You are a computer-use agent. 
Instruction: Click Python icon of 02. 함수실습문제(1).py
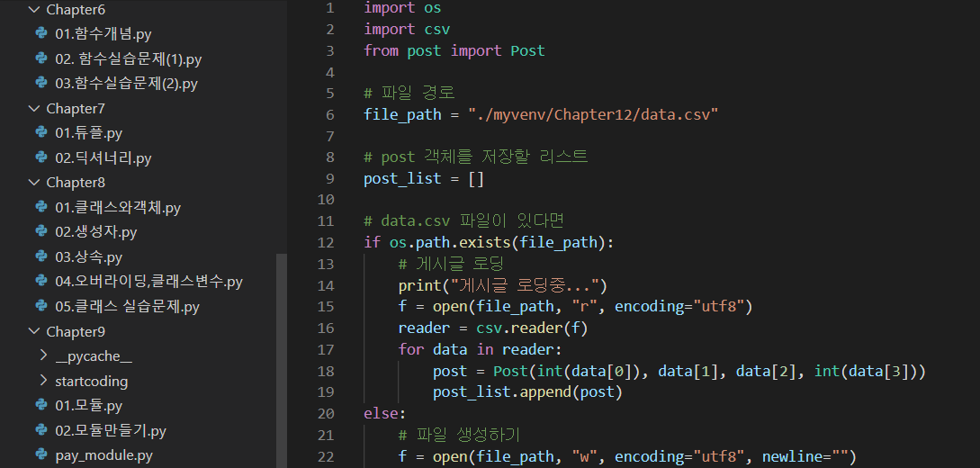click(x=42, y=58)
